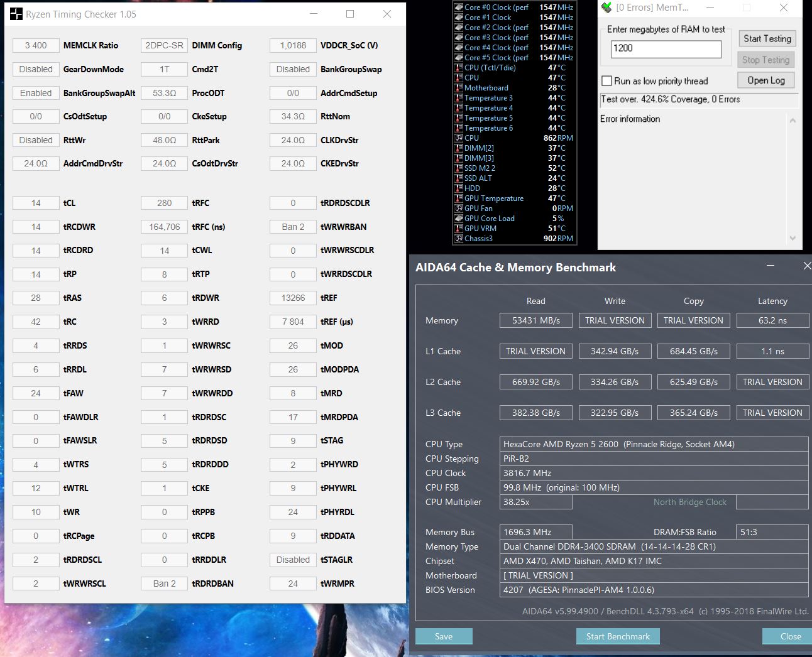The width and height of the screenshot is (812, 657).
Task: Click the tRC value 42
Action: (36, 322)
